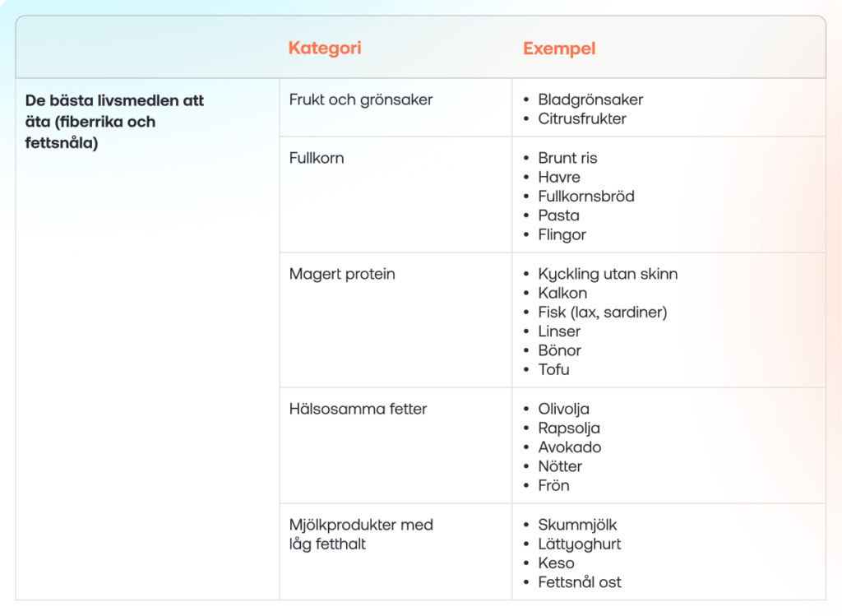Select the Hälsosamma fetter category

pyautogui.click(x=358, y=409)
